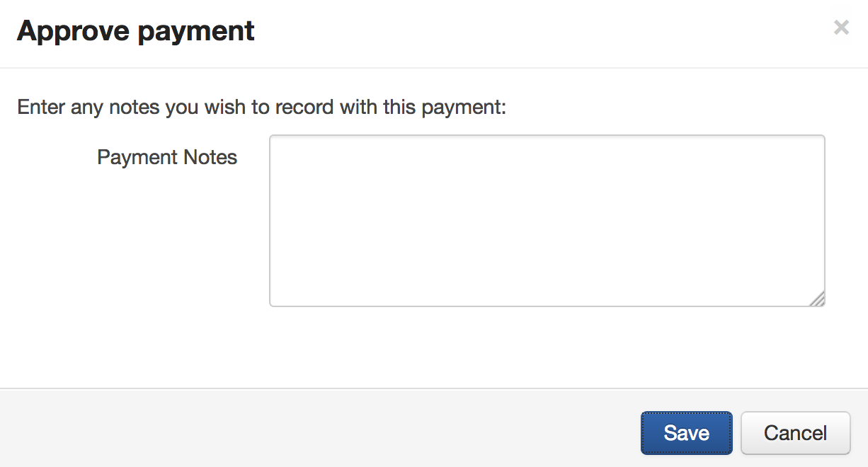
Task: Select the resize grip of Payment Notes
Action: 817,299
